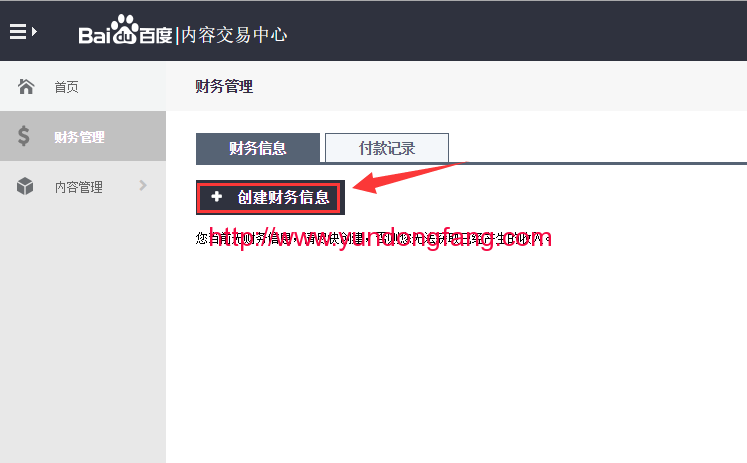The height and width of the screenshot is (463, 747).
Task: Click the dollar sign finance icon
Action: point(23,136)
